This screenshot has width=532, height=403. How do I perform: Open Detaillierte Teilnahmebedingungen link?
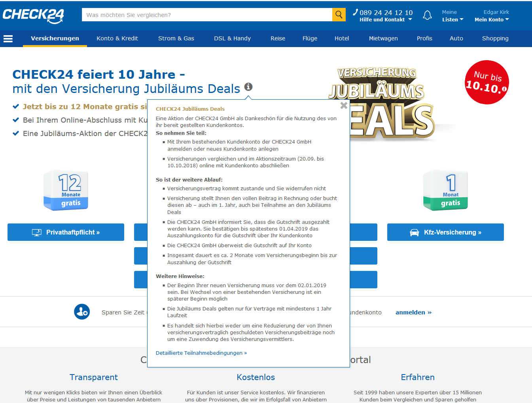click(201, 353)
